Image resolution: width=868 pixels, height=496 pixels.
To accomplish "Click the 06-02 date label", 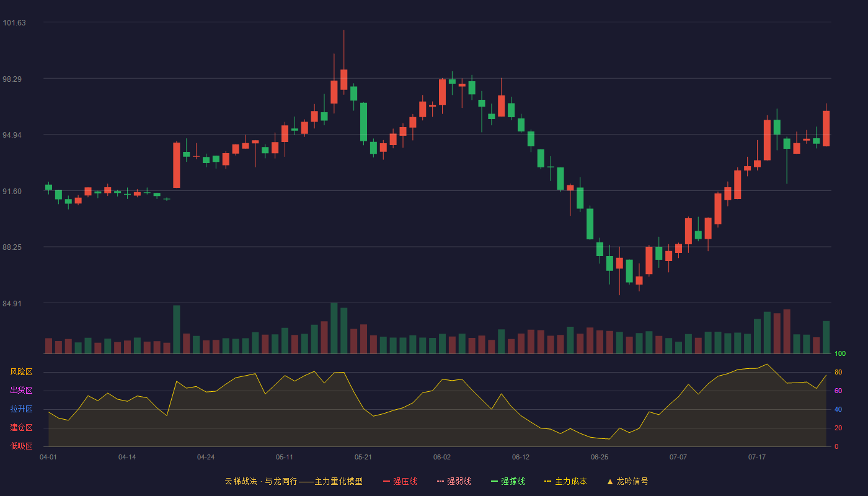I will (442, 457).
